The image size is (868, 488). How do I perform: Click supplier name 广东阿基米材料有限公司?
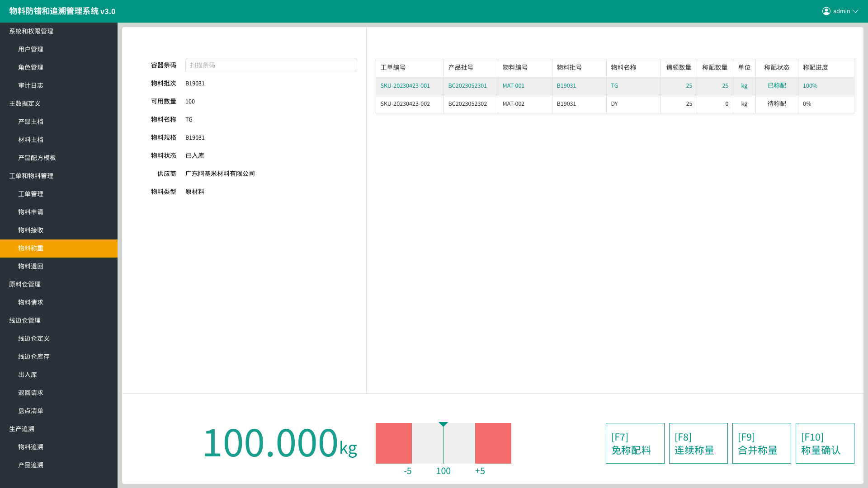coord(220,174)
